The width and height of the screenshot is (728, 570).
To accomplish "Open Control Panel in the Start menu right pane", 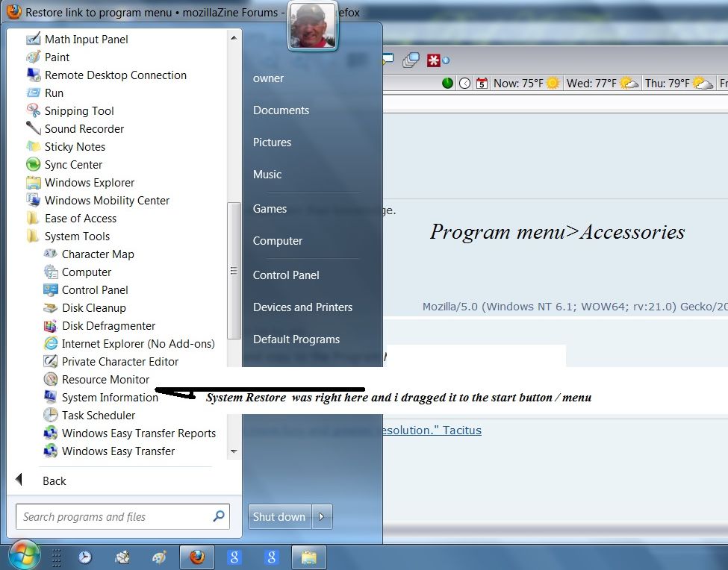I will coord(286,275).
